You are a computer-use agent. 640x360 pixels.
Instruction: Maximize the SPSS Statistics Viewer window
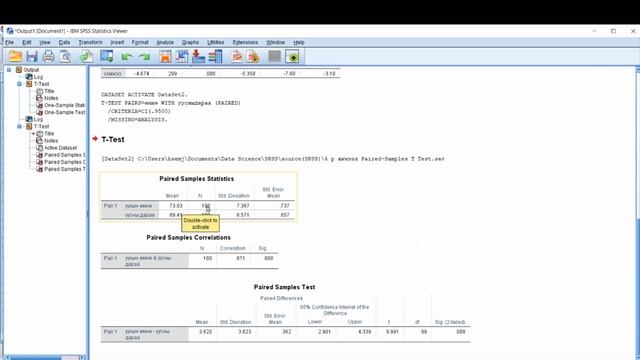pyautogui.click(x=613, y=31)
